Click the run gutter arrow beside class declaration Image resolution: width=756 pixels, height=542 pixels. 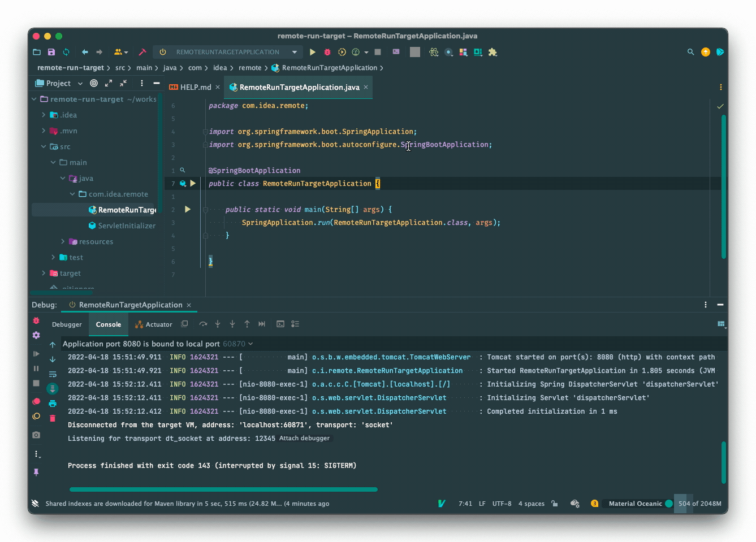(x=193, y=183)
